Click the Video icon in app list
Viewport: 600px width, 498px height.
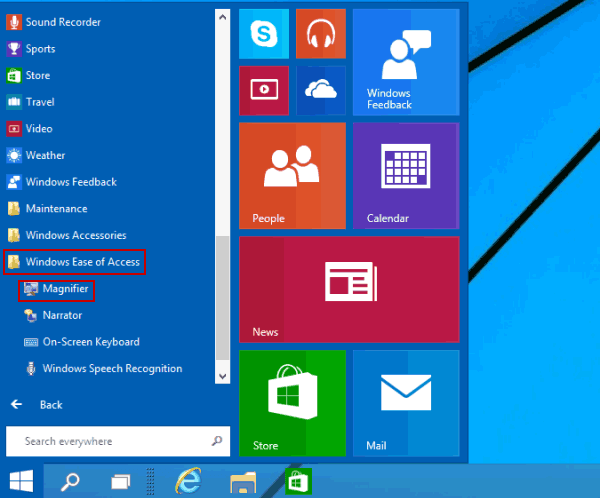point(14,129)
